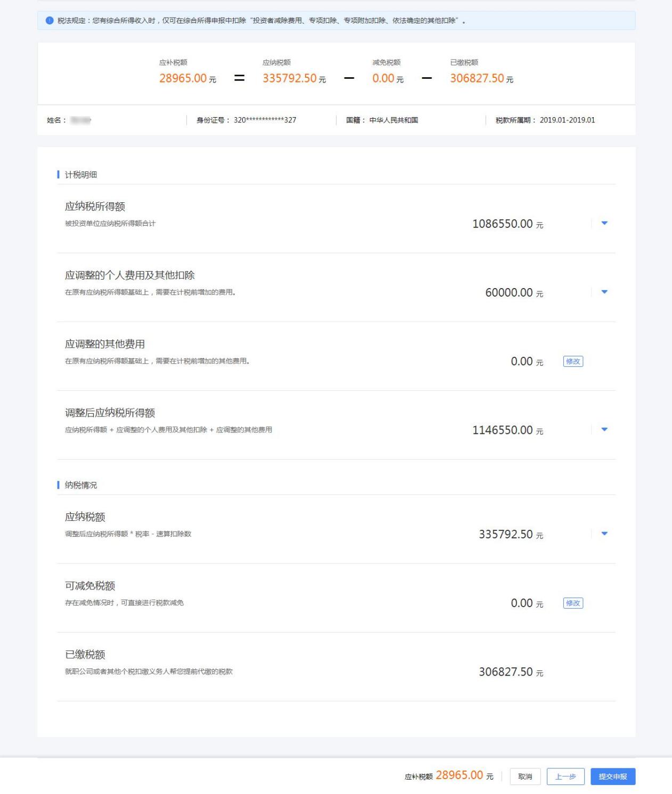Click the top summary 已缴税额 amount 306827.50
672x794 pixels.
coord(477,78)
